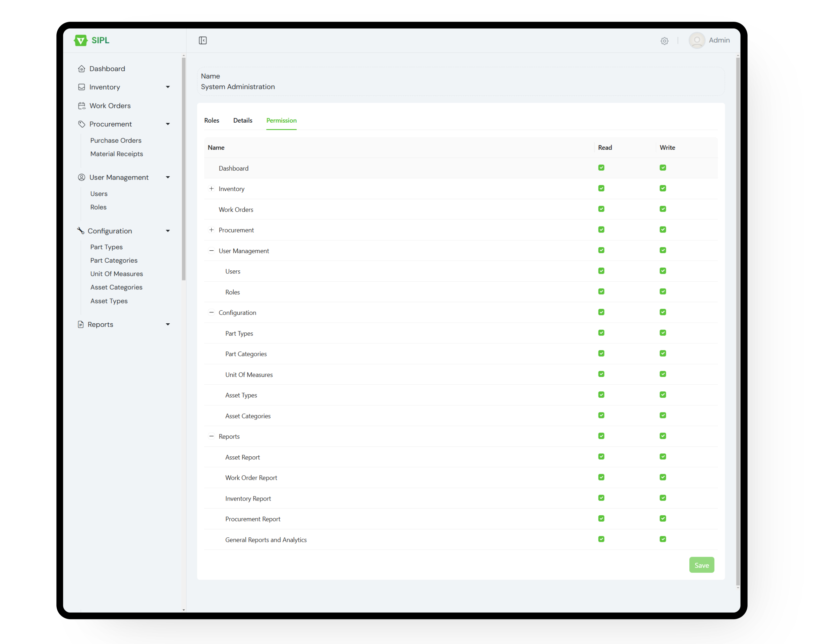Collapse the Configuration permission row
Viewport: 814px width, 644px height.
(211, 312)
